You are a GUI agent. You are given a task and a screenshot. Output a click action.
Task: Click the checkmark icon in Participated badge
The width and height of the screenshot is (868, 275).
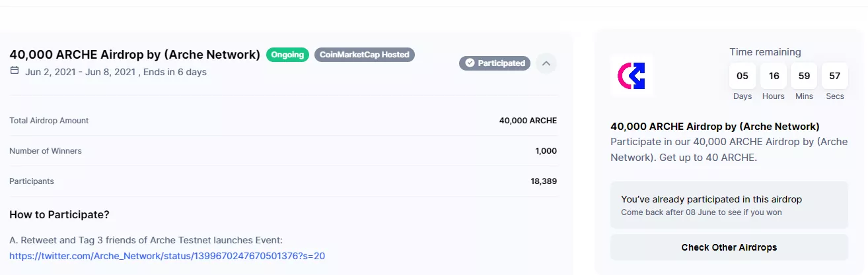pos(470,63)
